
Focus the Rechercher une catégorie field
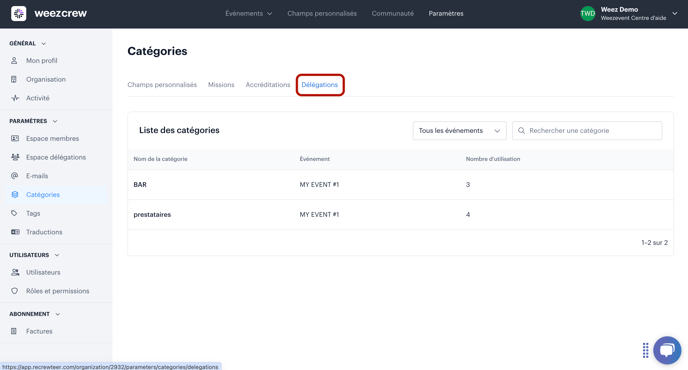587,131
